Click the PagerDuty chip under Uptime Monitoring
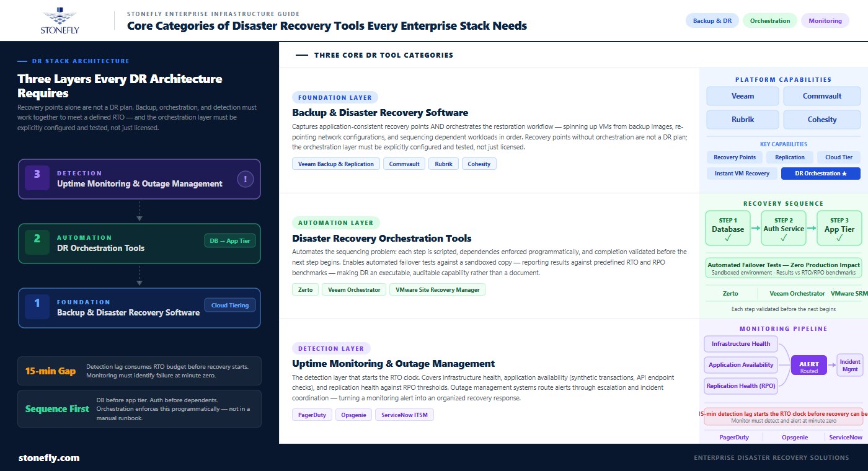 (x=312, y=415)
